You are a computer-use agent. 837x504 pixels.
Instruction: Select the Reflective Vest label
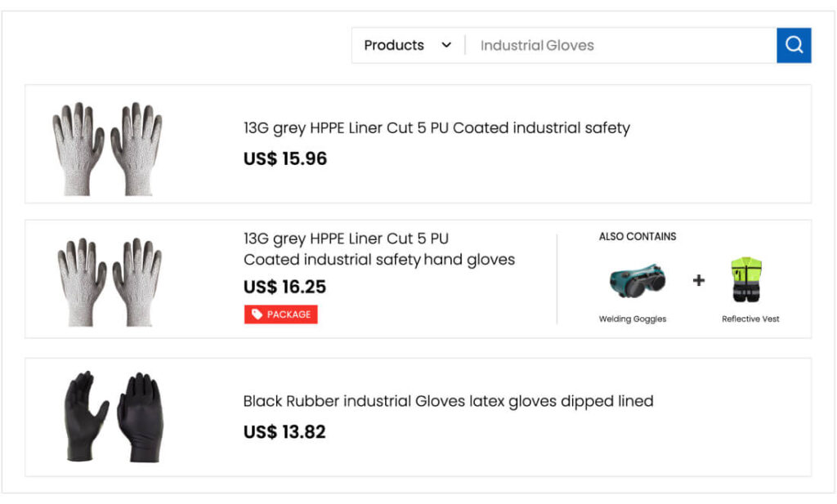(x=750, y=319)
